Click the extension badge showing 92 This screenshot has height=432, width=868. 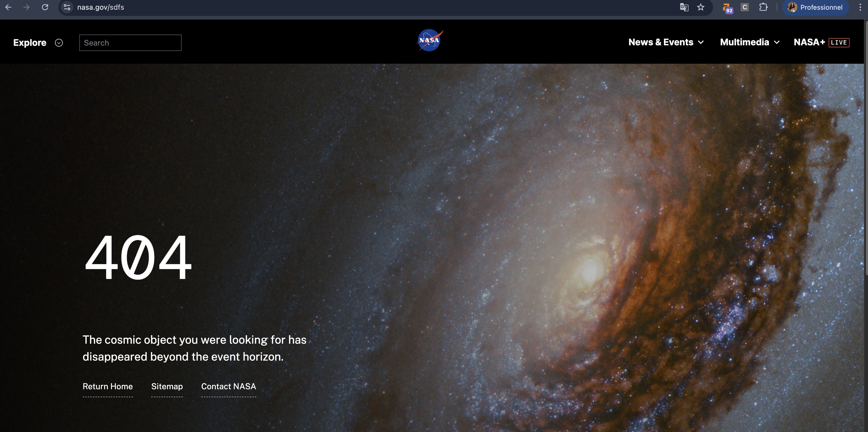727,7
